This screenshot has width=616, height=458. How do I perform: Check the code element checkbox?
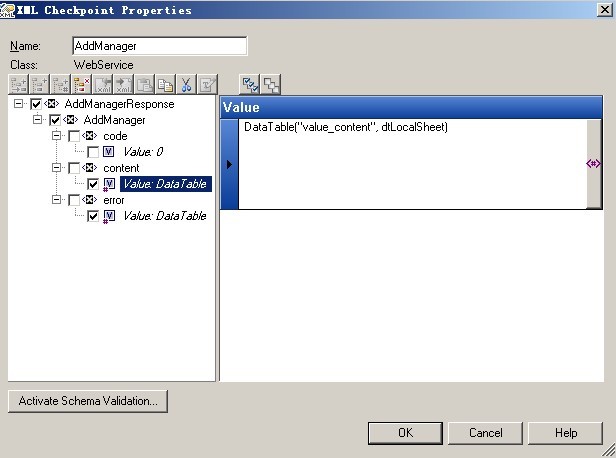click(x=74, y=136)
